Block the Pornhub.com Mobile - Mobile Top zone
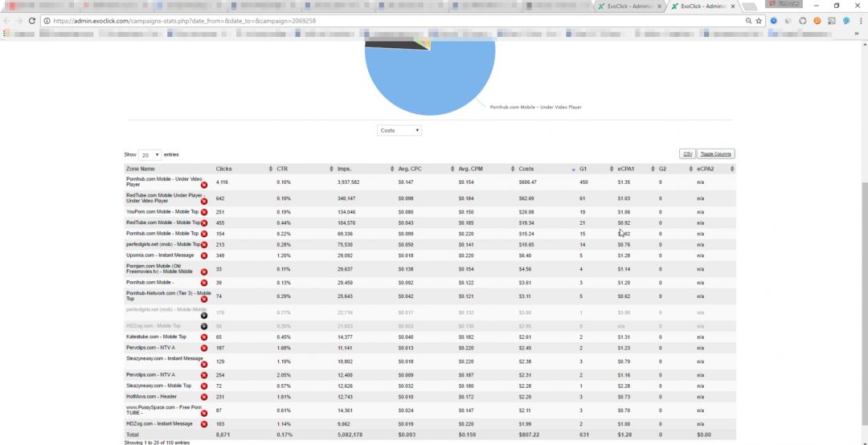This screenshot has height=445, width=868. pos(203,234)
